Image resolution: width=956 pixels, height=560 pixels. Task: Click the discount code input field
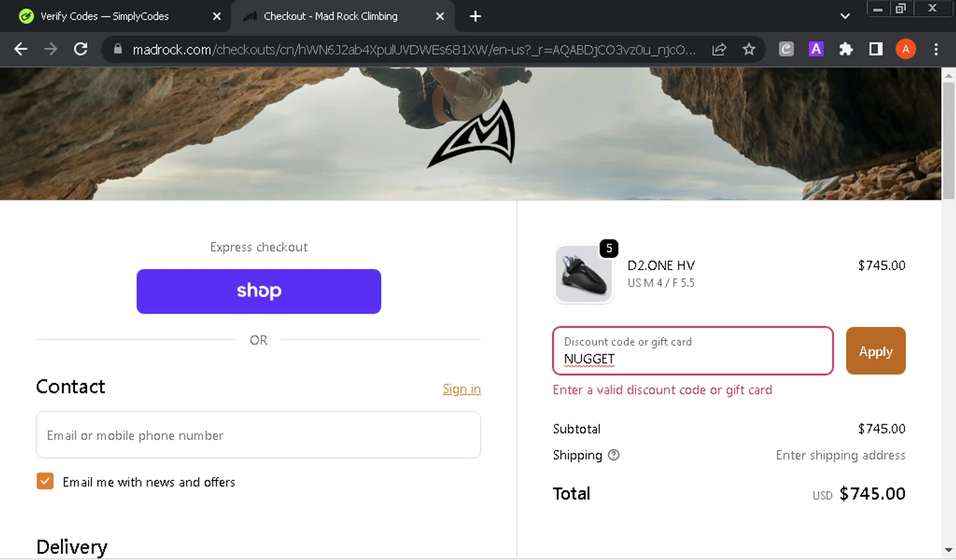pyautogui.click(x=693, y=351)
